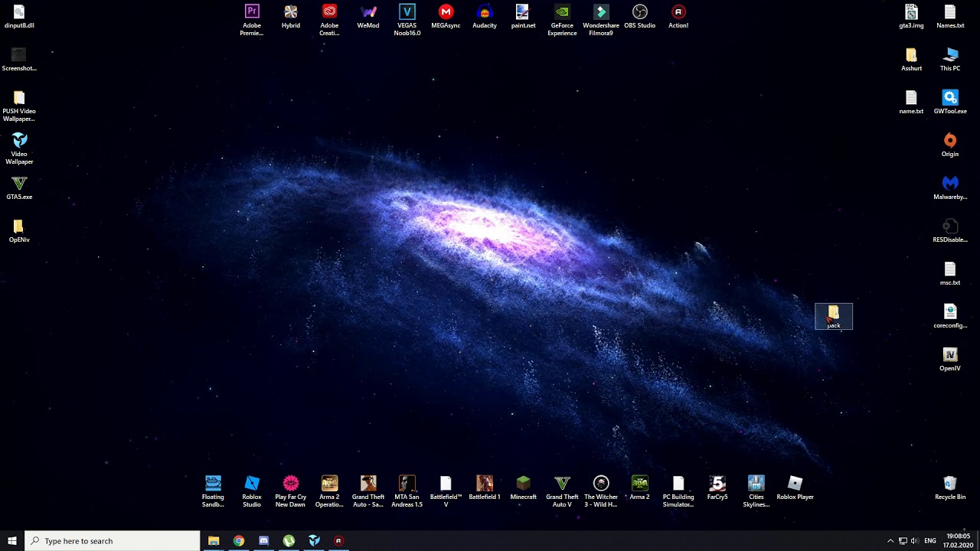Screen dimensions: 980x551
Task: Select the FarCry5 desktop shortcut
Action: [717, 488]
